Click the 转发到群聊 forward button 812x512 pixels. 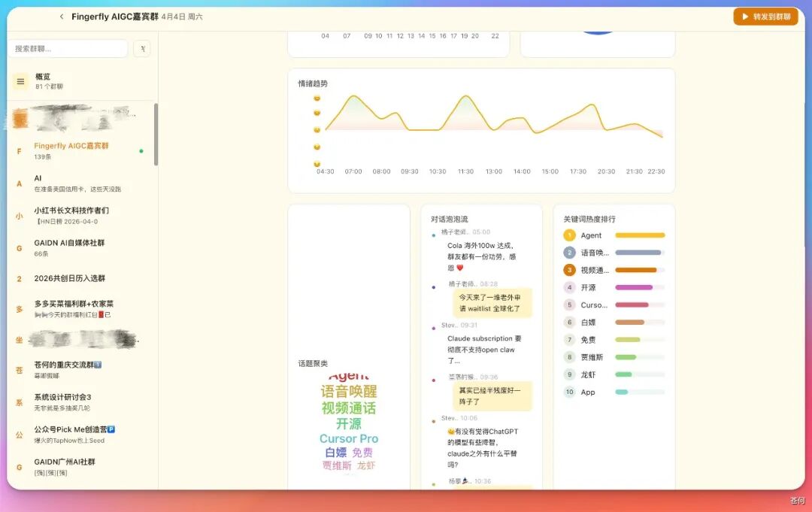click(765, 16)
